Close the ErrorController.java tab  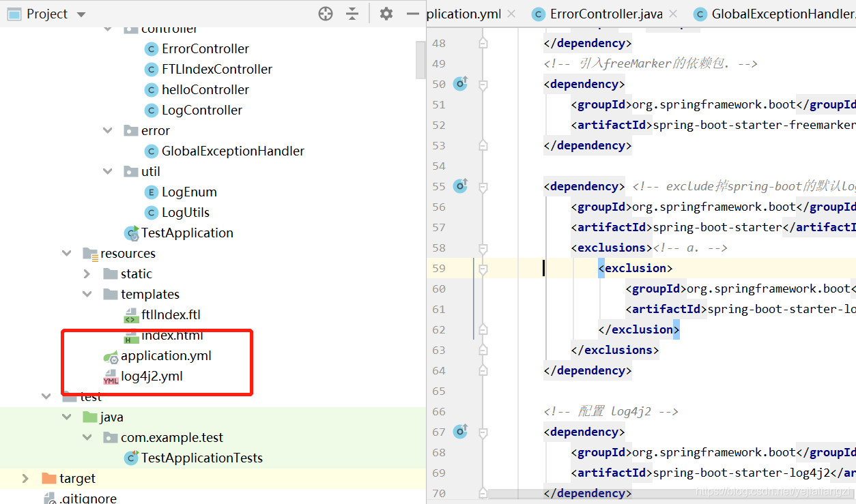pyautogui.click(x=674, y=14)
